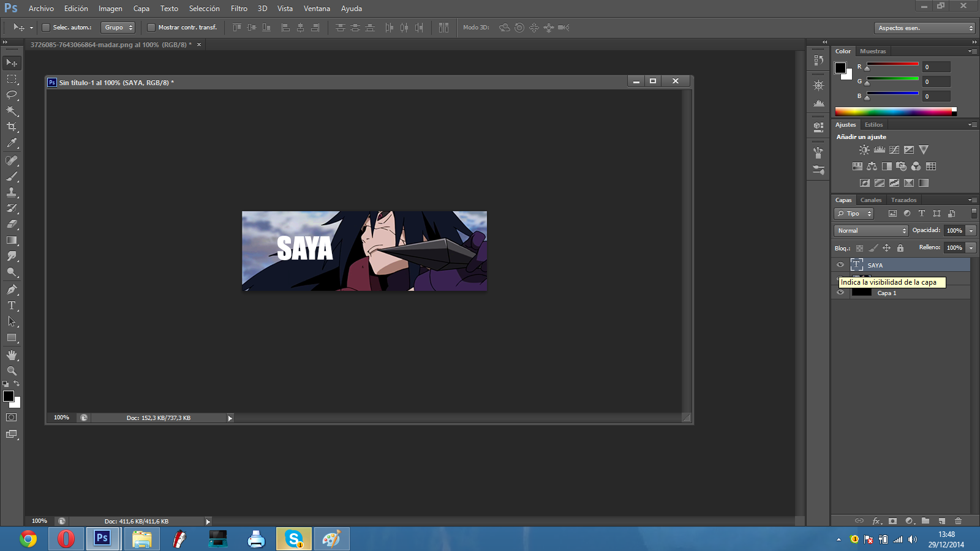Open the Tipo layer filter dropdown

coord(853,214)
